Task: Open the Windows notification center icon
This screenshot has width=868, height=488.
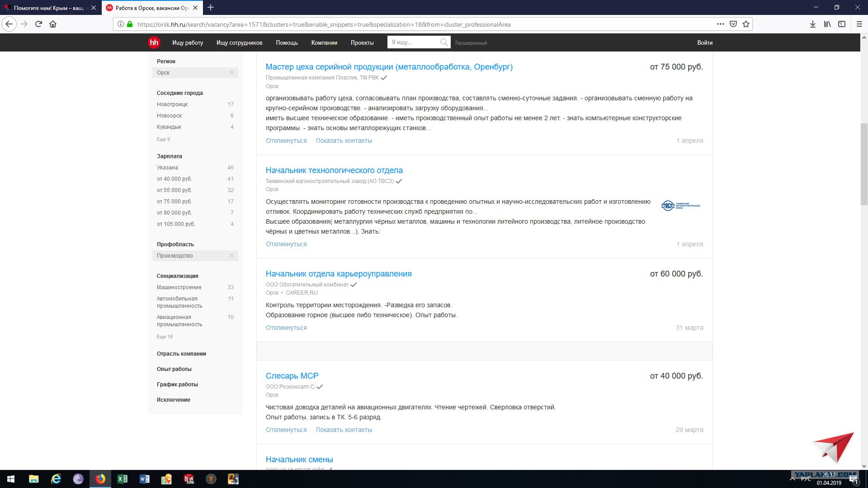Action: click(x=854, y=479)
